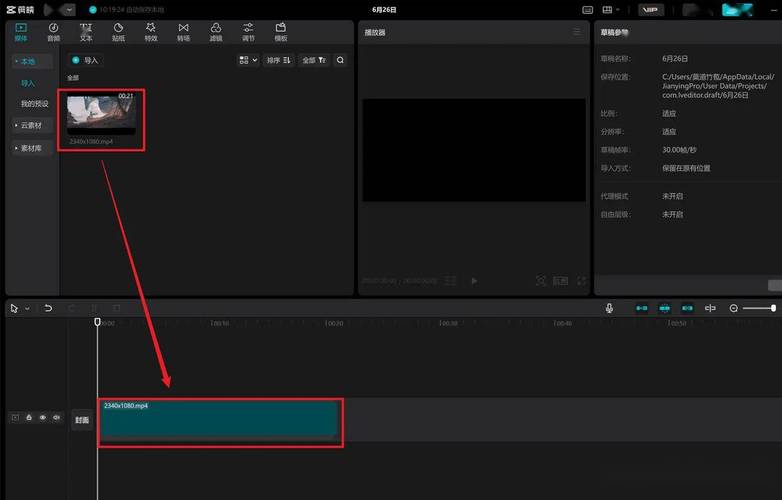
Task: Toggle main track visibility eye icon
Action: pos(43,417)
